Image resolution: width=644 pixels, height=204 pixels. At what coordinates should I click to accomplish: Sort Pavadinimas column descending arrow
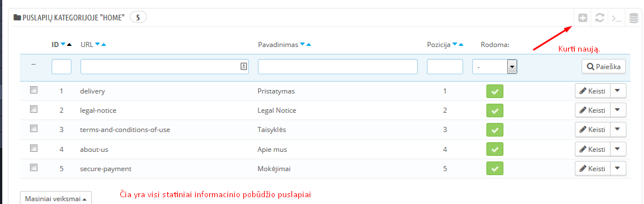[x=302, y=44]
